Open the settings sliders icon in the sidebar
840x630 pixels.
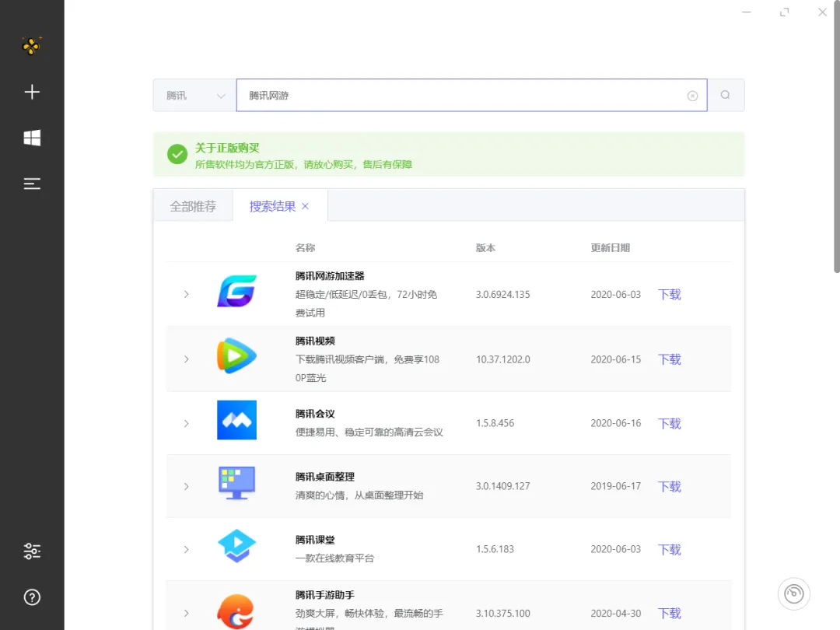[x=32, y=551]
